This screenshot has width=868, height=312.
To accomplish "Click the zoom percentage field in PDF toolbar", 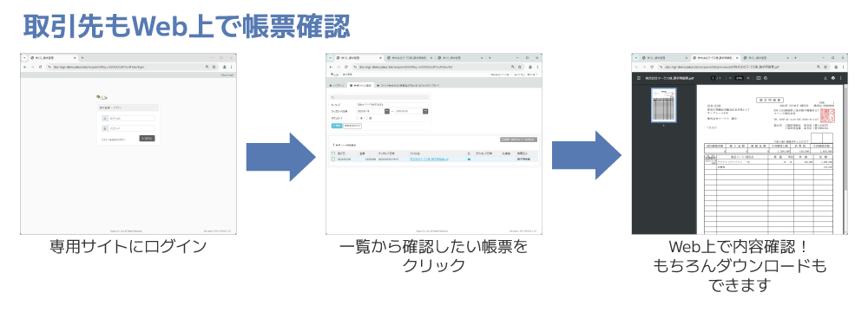I will 739,78.
